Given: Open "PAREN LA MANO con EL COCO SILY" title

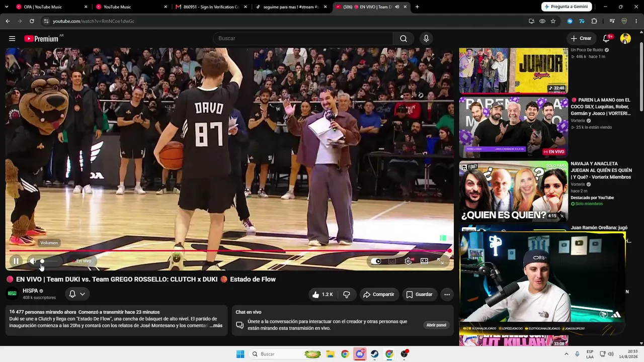Looking at the screenshot, I should click(600, 107).
